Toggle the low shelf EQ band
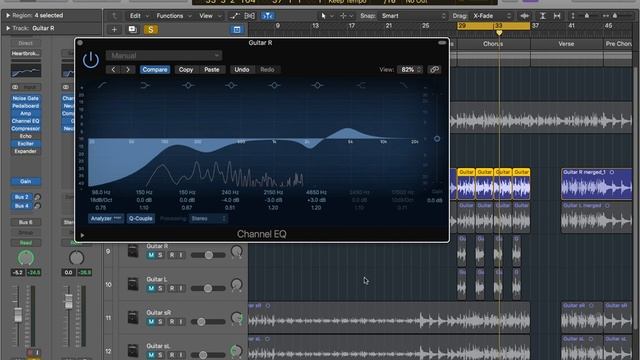The height and width of the screenshot is (360, 640). tap(145, 85)
